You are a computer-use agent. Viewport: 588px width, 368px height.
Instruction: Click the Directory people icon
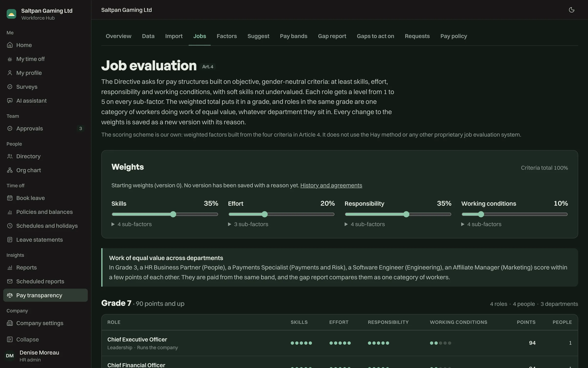pos(10,156)
